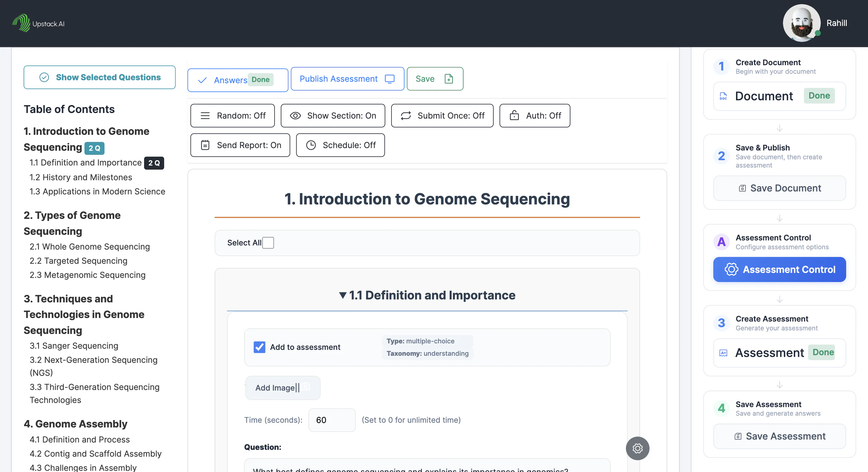Screen dimensions: 868x472
Task: Go to 4.2 Contig and Scaffold Assembly
Action: (96, 453)
